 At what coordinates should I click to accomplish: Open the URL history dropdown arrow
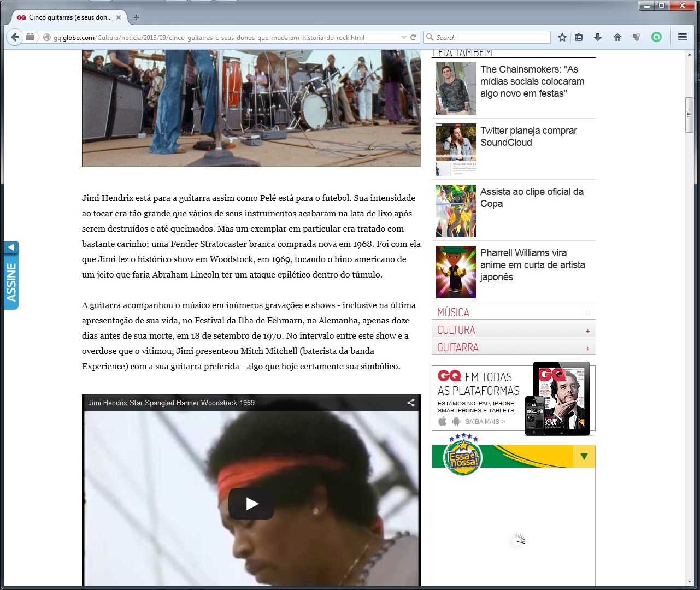tap(404, 38)
